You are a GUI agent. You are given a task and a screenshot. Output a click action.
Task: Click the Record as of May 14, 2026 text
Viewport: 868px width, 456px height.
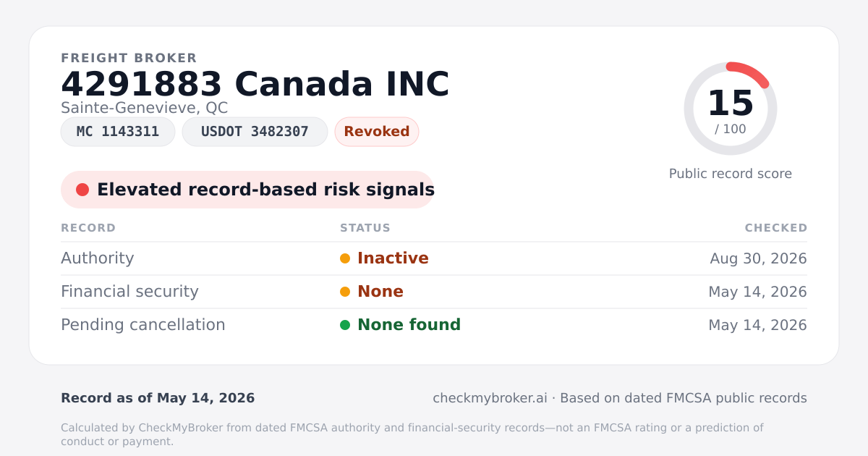158,398
